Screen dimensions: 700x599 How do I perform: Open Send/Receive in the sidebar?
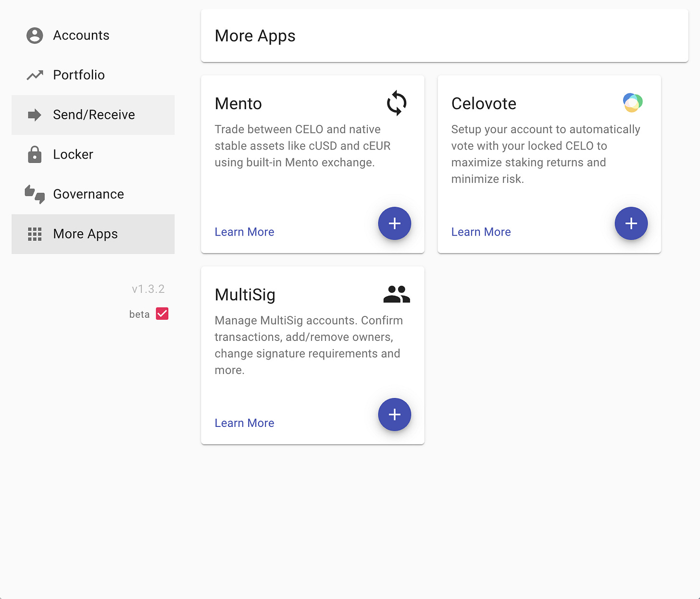coord(93,115)
